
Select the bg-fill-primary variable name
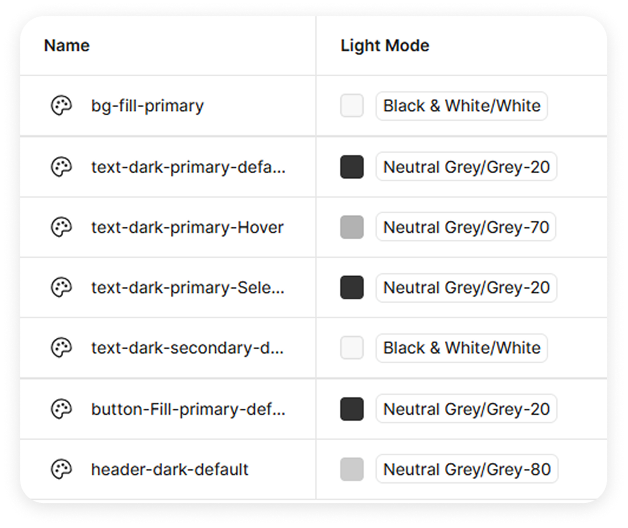(147, 106)
